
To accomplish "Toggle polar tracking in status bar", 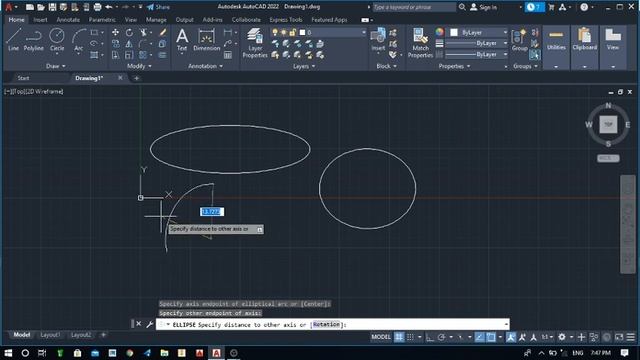I will [441, 337].
